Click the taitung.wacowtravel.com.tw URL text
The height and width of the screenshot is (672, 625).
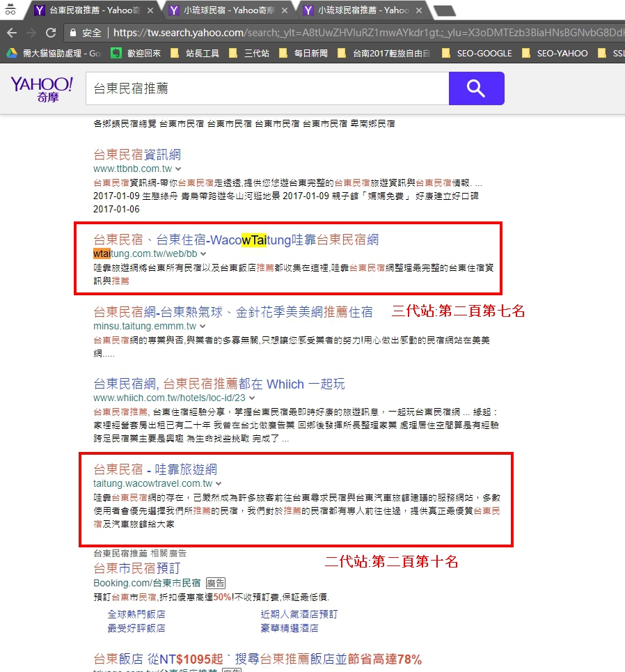tap(153, 484)
